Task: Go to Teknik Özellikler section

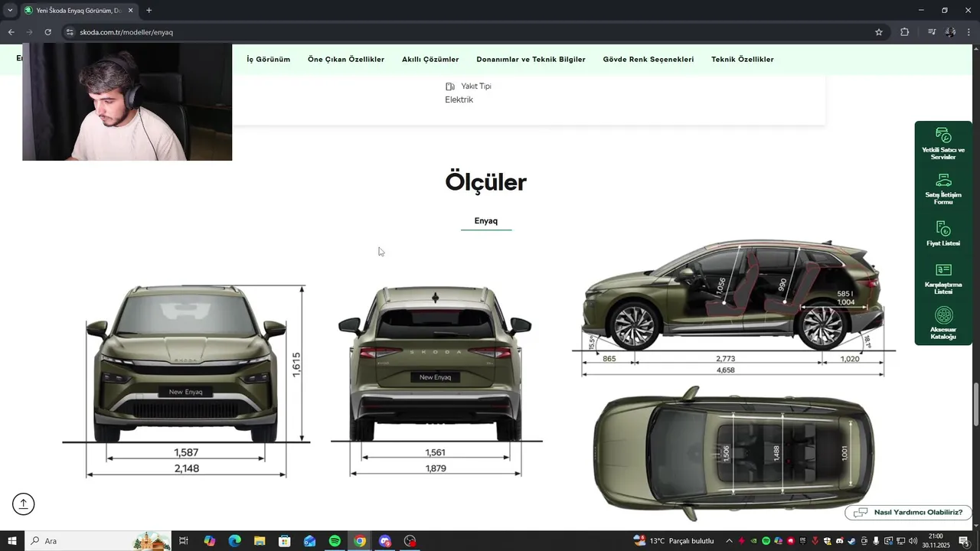Action: tap(742, 60)
